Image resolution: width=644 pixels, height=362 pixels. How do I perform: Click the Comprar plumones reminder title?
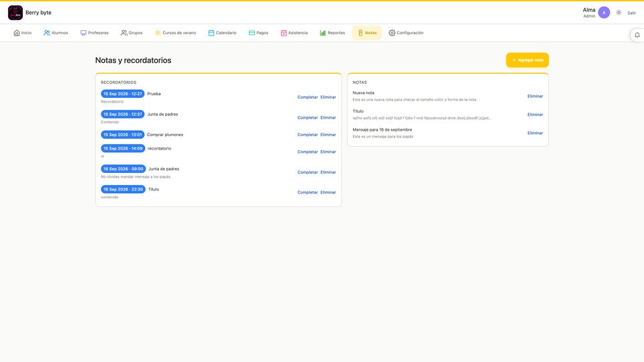pos(165,135)
